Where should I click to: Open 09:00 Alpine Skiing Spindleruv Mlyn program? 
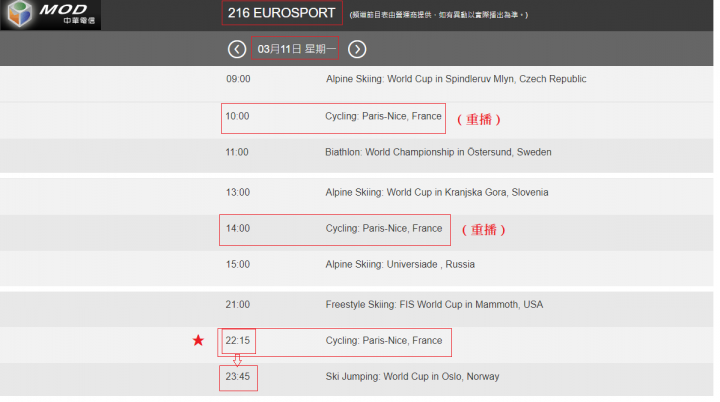pos(357,83)
